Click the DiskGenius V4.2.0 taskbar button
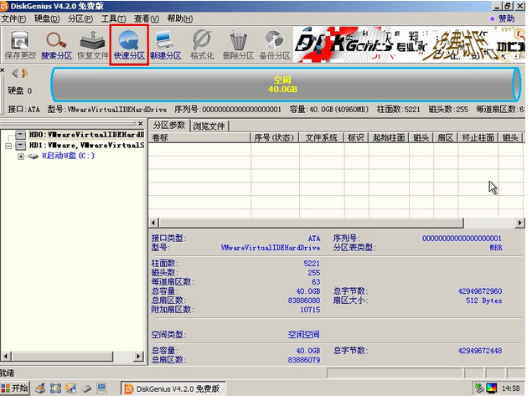Viewport: 532px width, 396px height. [173, 388]
